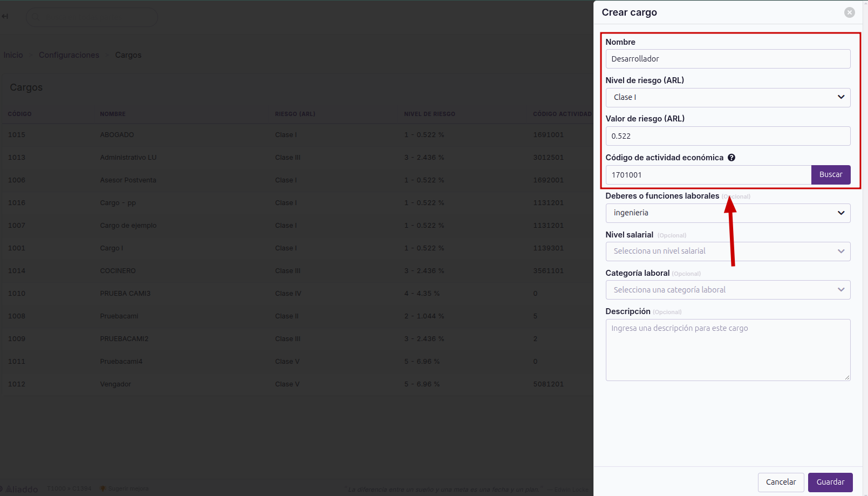The image size is (868, 496).
Task: Select the Administrativo LU row
Action: [x=297, y=158]
